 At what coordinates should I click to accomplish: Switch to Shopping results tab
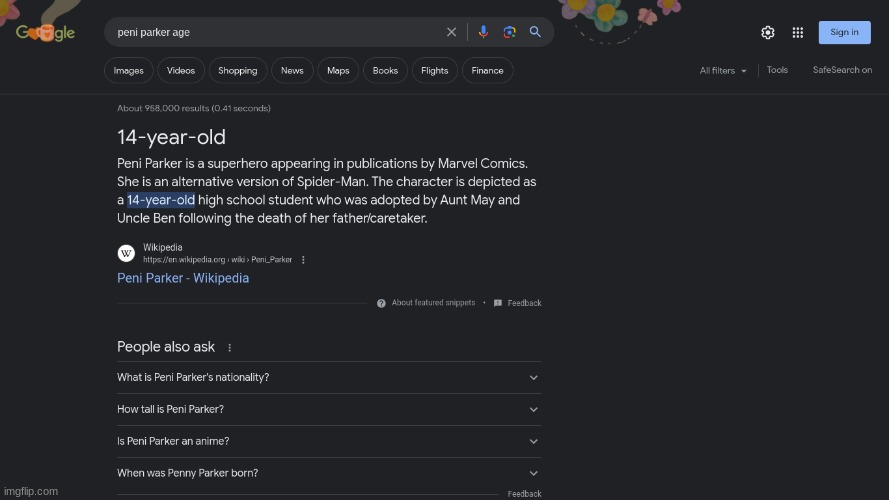click(x=238, y=70)
